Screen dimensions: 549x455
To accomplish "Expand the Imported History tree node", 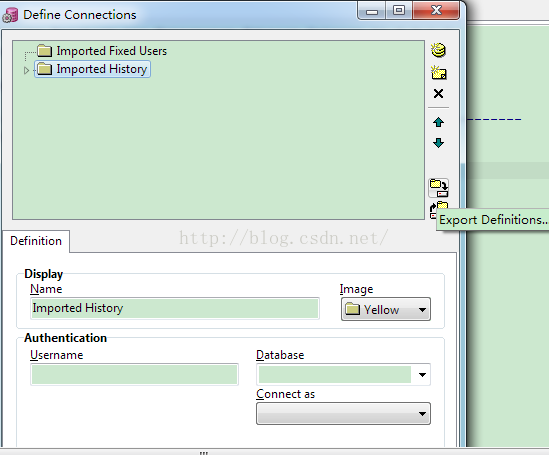I will point(26,70).
